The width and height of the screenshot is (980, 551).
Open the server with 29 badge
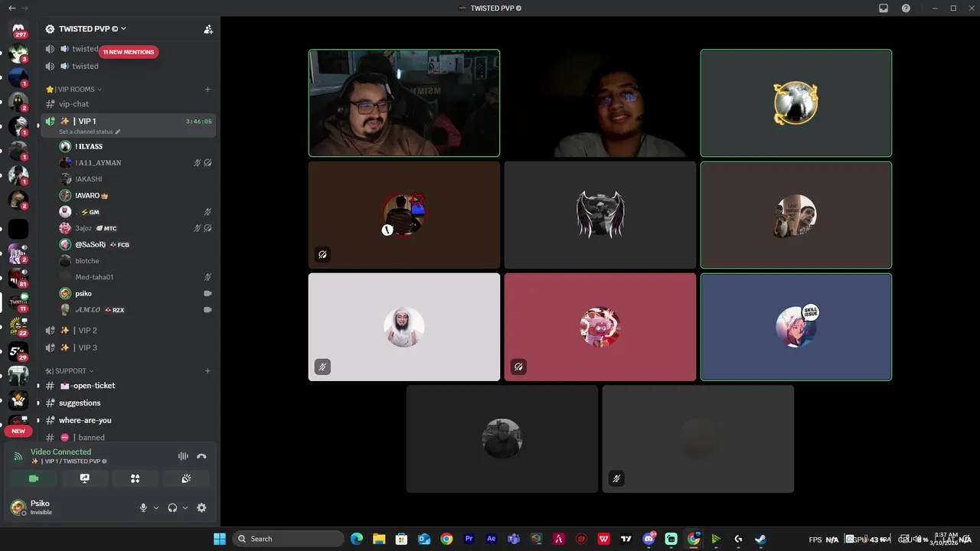(x=18, y=352)
